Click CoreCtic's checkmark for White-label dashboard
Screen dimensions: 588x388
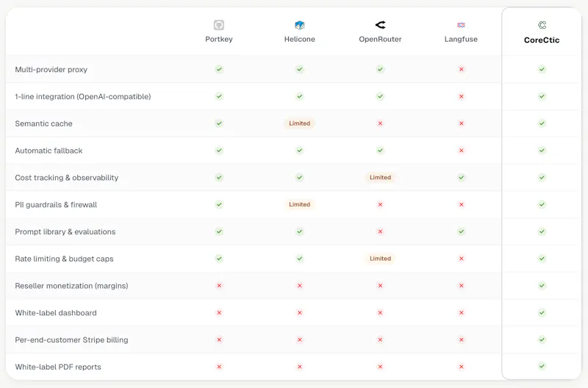(x=542, y=312)
